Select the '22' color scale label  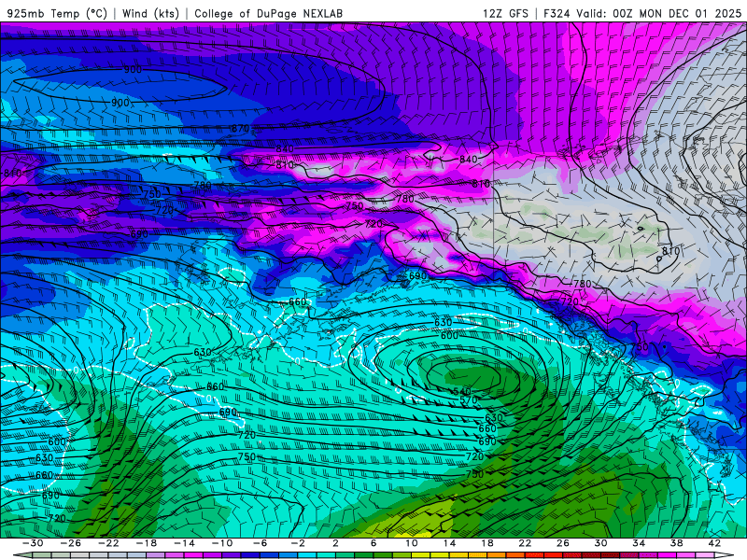coord(525,543)
